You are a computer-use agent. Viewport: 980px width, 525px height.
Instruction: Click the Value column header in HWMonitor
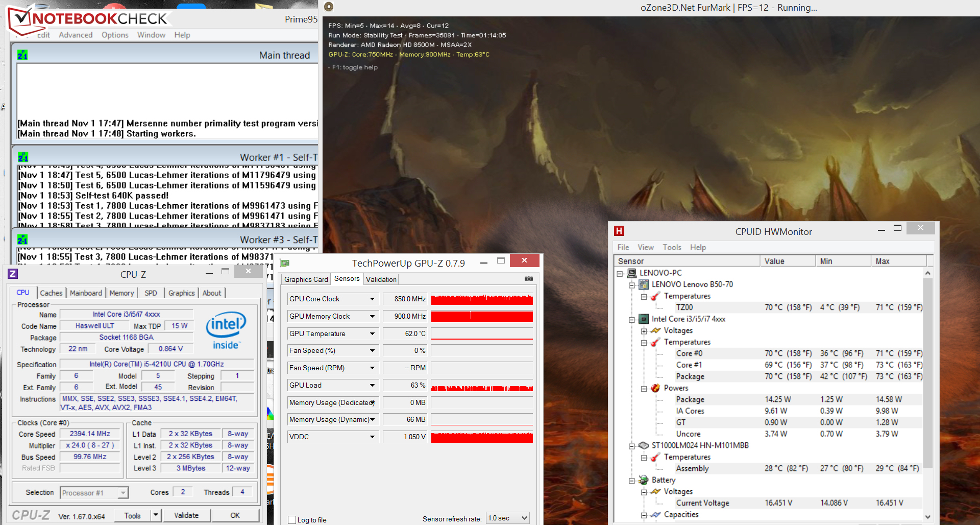pyautogui.click(x=788, y=261)
